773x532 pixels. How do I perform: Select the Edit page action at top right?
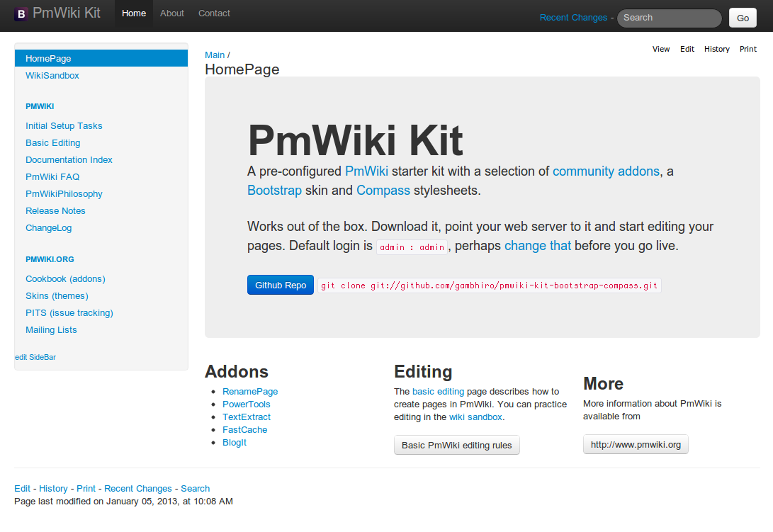click(x=687, y=49)
